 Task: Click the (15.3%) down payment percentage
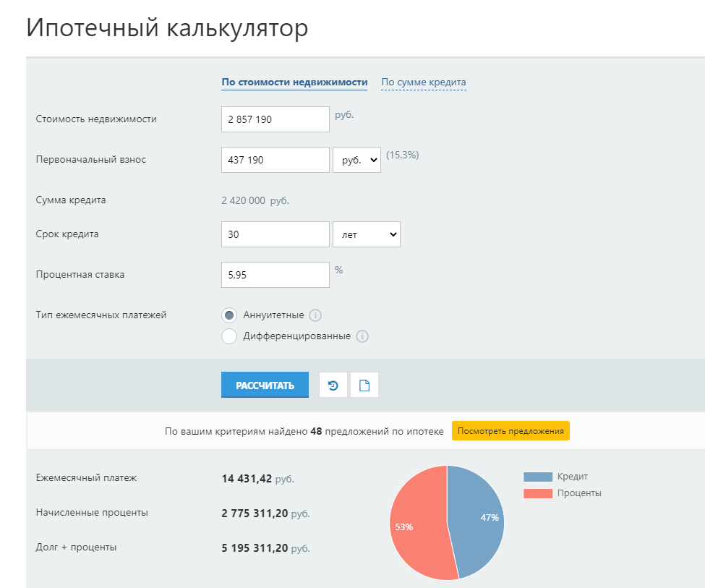tap(403, 155)
